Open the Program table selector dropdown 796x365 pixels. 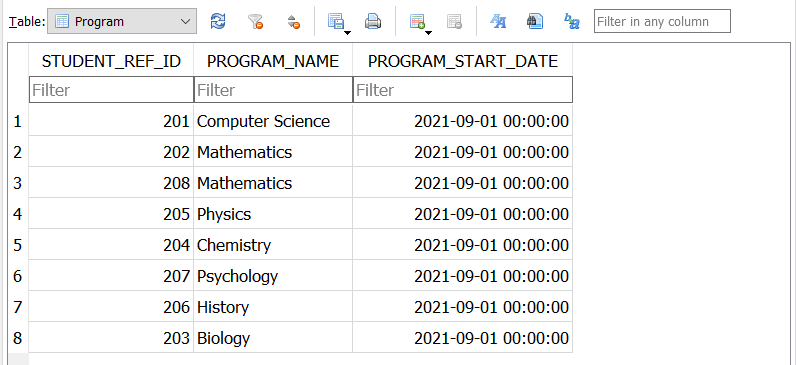point(122,21)
